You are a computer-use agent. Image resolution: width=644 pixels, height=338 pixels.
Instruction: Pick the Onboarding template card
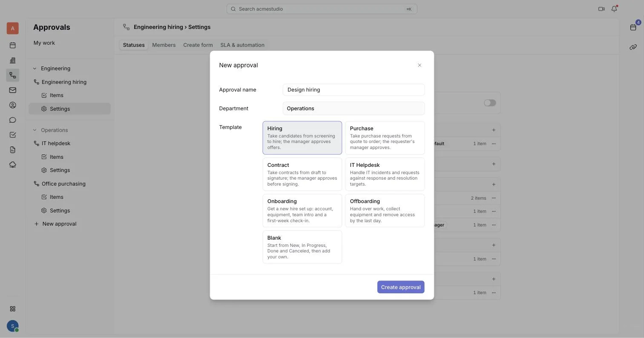tap(302, 211)
